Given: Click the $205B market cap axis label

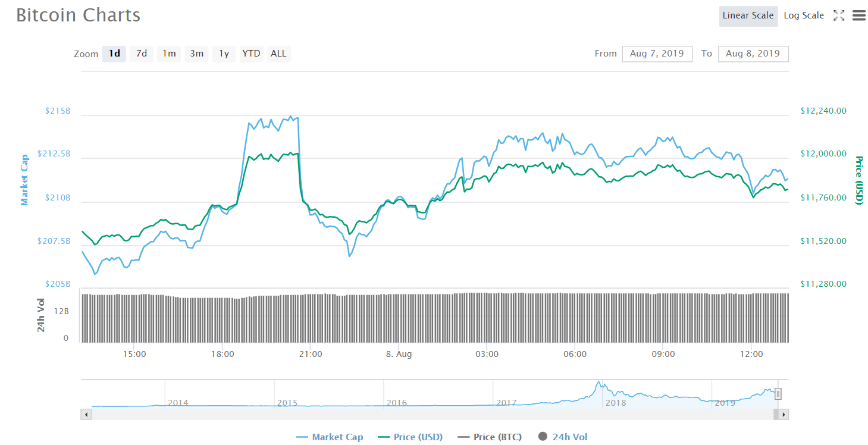Looking at the screenshot, I should pos(58,284).
